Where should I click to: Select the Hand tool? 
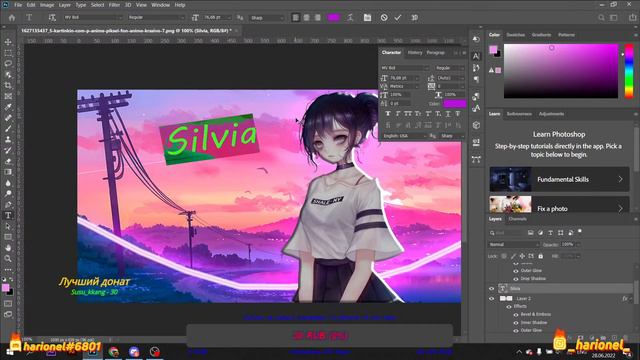tap(8, 248)
